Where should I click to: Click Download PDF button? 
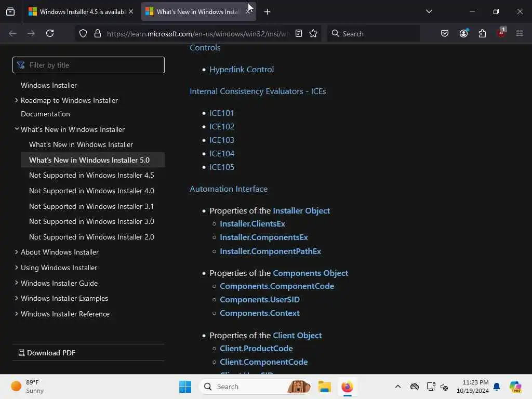[x=47, y=353]
